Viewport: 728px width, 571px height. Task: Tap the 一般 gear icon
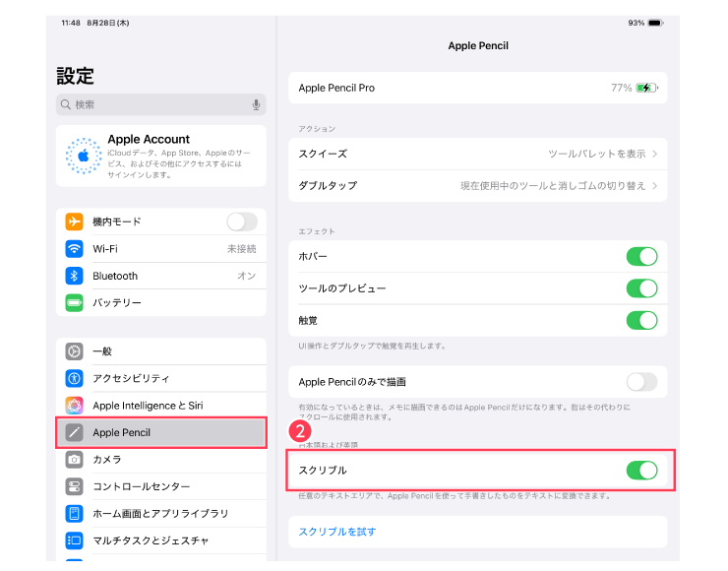[x=75, y=351]
